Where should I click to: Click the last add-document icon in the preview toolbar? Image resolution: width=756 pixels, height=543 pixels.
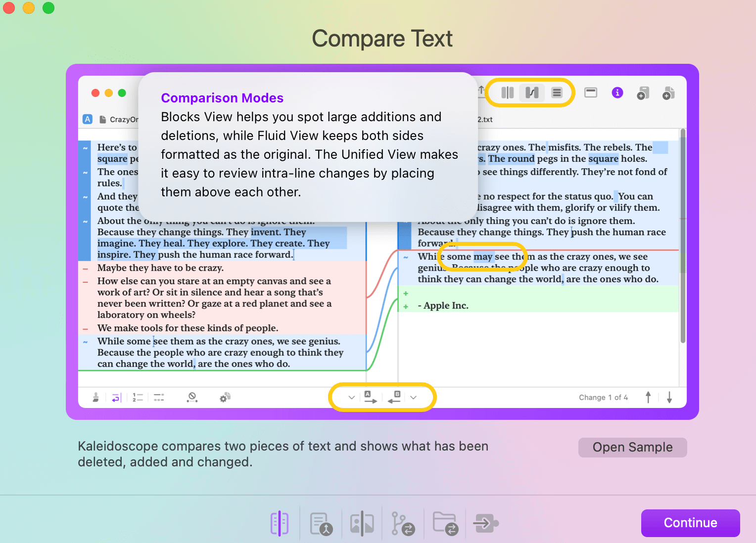click(x=668, y=93)
